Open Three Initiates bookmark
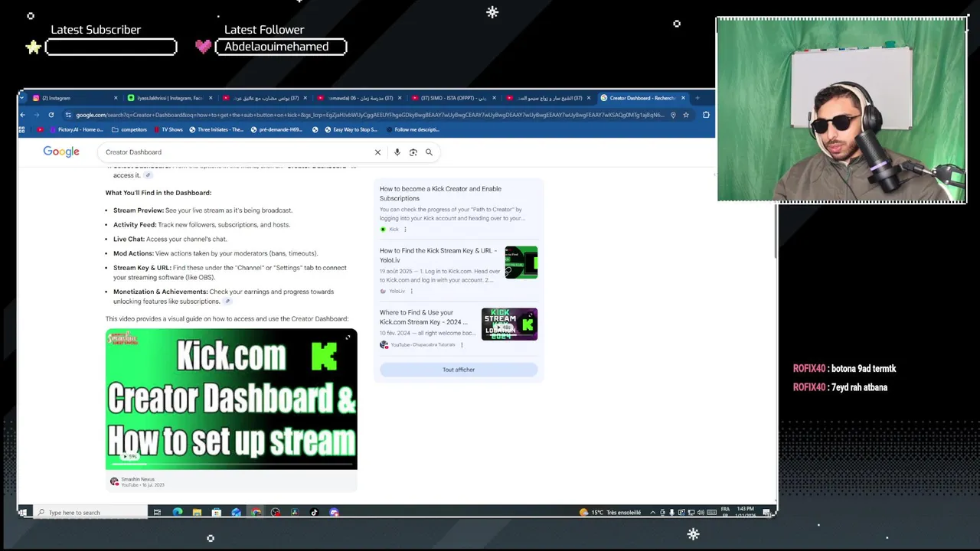This screenshot has height=551, width=980. point(216,129)
